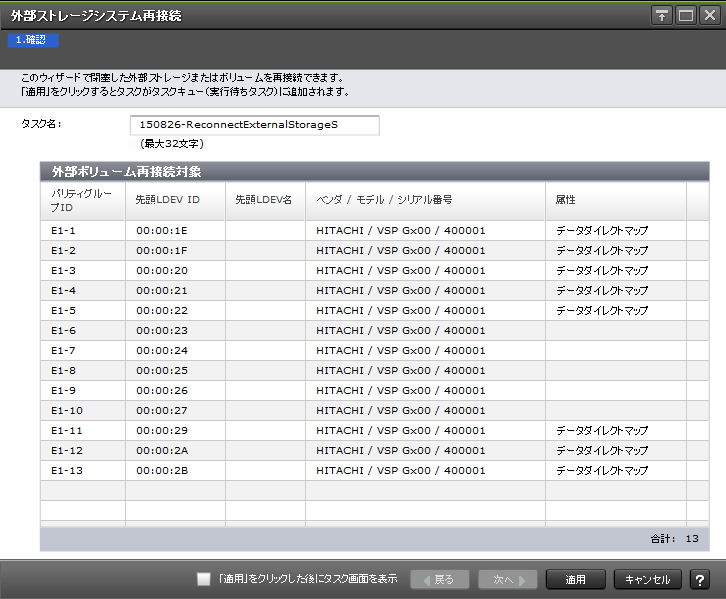Collapse the wizard window with pin icon
Viewport: 726px width, 599px height.
click(661, 15)
